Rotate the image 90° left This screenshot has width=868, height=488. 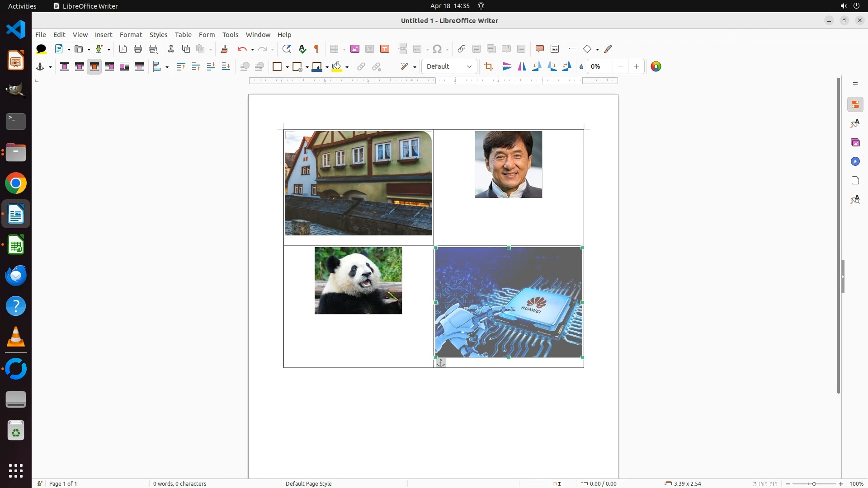coord(537,66)
